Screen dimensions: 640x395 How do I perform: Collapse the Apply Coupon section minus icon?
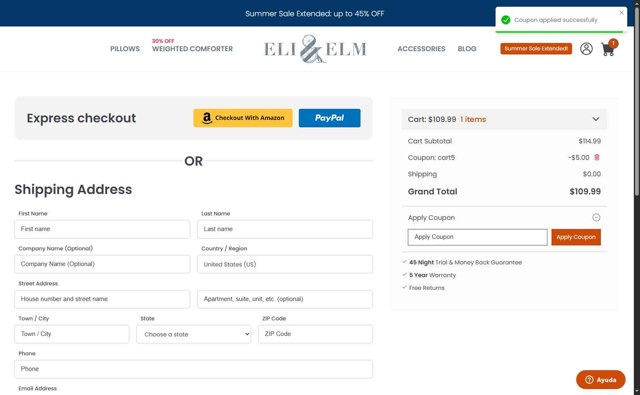596,217
